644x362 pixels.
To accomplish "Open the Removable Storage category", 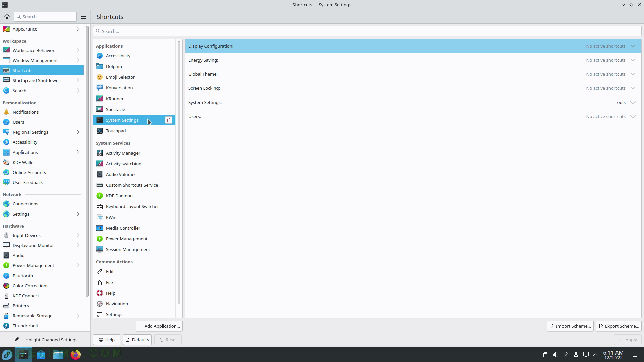I will pyautogui.click(x=42, y=316).
